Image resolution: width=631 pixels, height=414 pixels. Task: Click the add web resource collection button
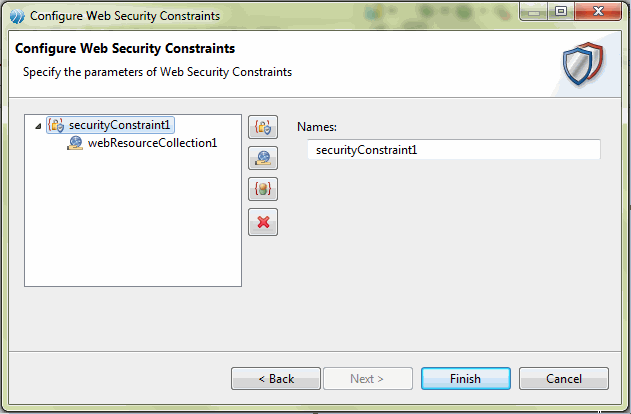pos(262,158)
